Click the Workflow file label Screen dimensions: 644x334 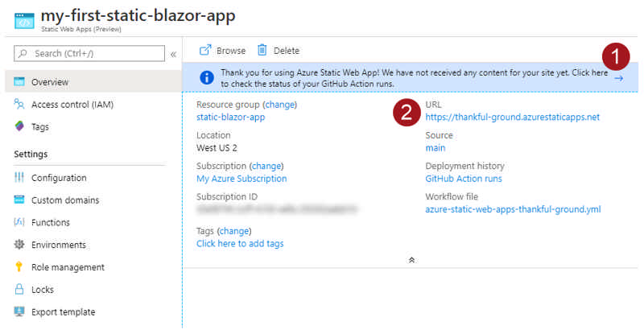point(452,196)
